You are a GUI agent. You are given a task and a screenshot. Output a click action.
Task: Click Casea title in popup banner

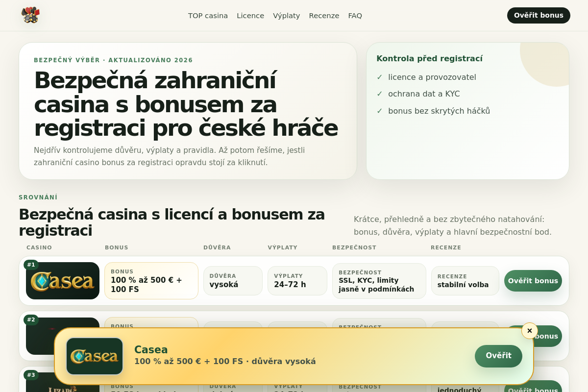coord(151,349)
